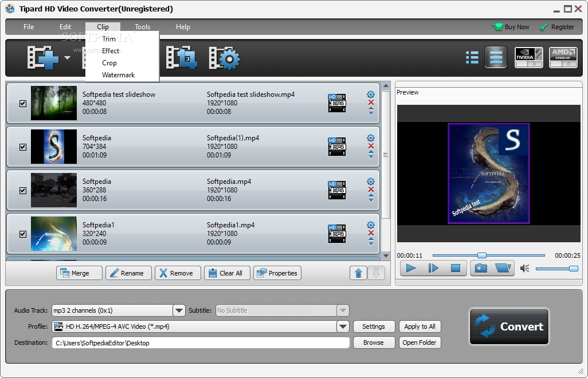Browse for a destination folder
The height and width of the screenshot is (378, 588).
point(374,343)
